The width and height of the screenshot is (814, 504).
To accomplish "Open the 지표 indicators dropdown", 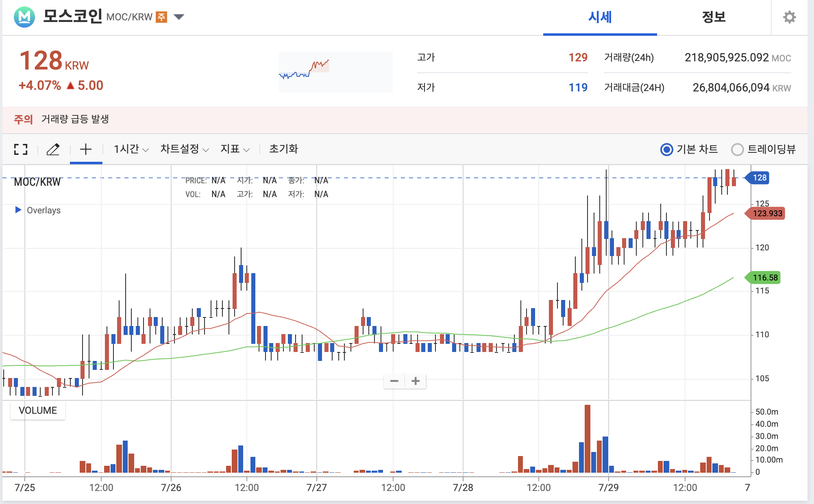I will tap(235, 149).
